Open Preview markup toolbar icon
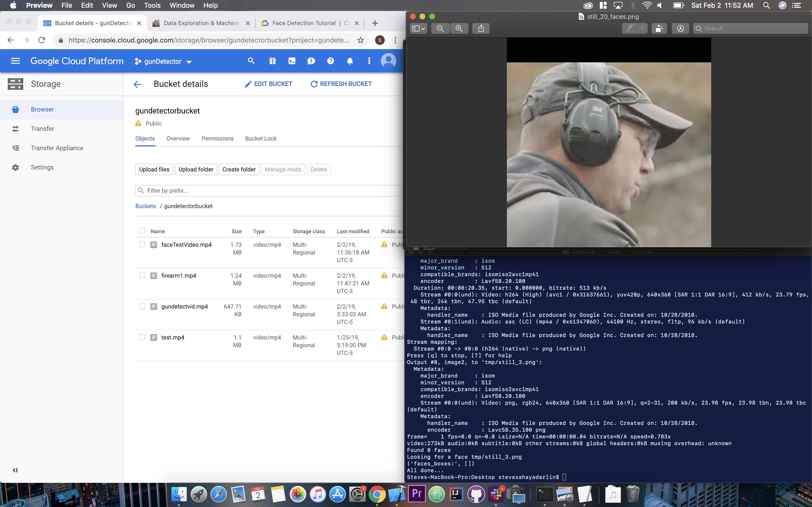812x507 pixels. (680, 28)
